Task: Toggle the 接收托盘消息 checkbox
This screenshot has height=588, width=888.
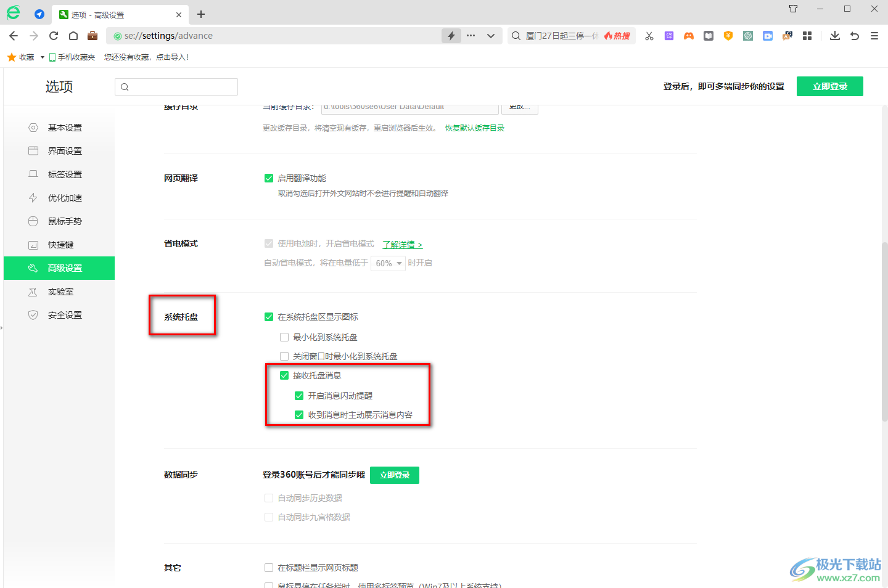Action: [284, 375]
